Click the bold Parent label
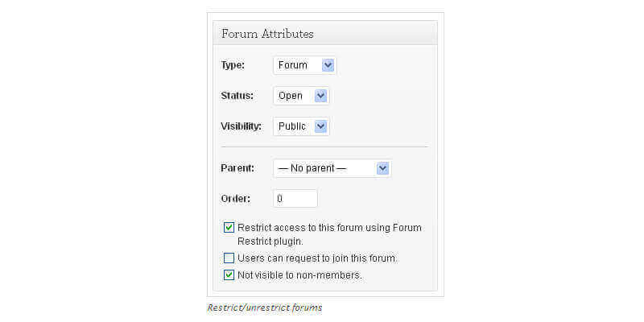644x322 pixels. click(x=237, y=168)
